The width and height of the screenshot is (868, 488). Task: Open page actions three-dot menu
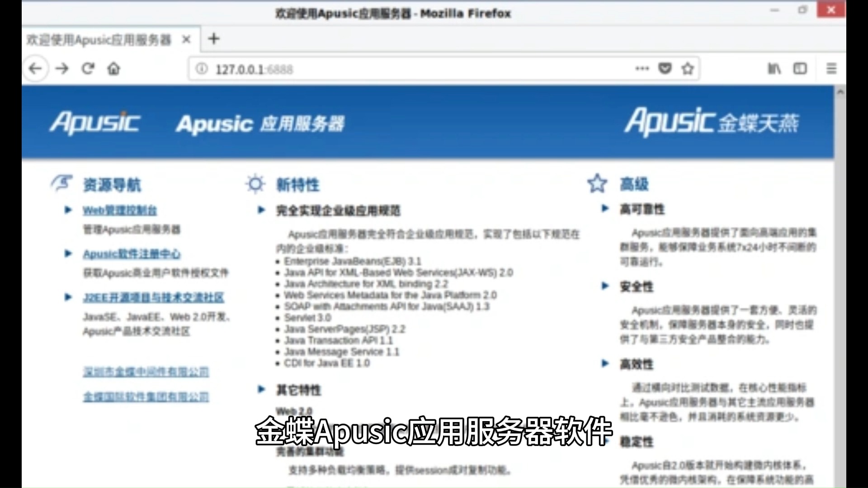(642, 69)
